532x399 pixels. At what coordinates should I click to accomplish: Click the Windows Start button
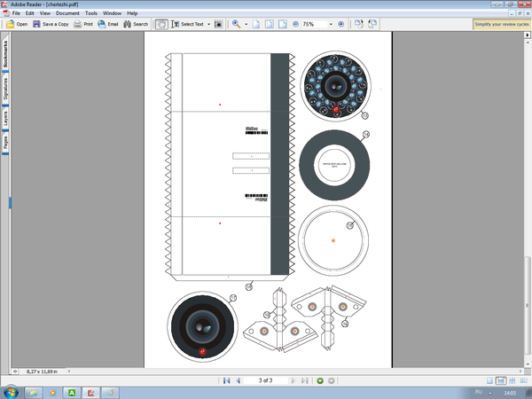(x=10, y=393)
